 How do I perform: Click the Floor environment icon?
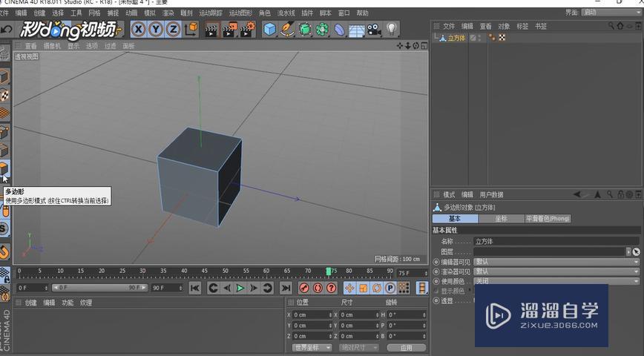point(356,30)
